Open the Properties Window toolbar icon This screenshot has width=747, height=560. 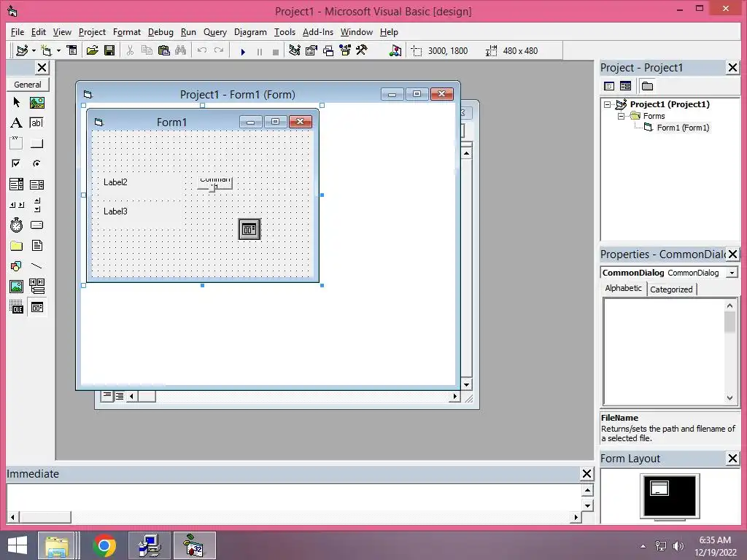(x=311, y=50)
